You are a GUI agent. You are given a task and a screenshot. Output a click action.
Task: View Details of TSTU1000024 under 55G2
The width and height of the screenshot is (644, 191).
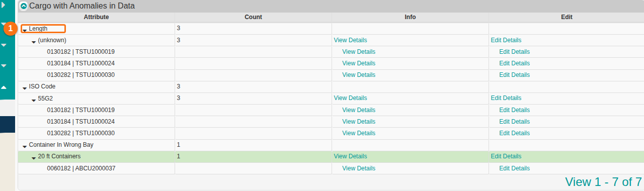pyautogui.click(x=359, y=122)
